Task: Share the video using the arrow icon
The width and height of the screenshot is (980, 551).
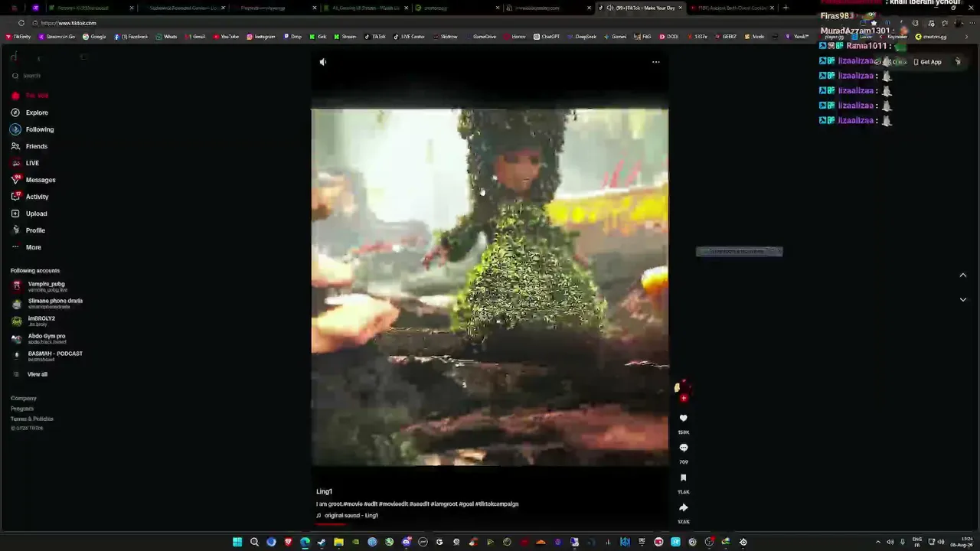Action: tap(684, 507)
